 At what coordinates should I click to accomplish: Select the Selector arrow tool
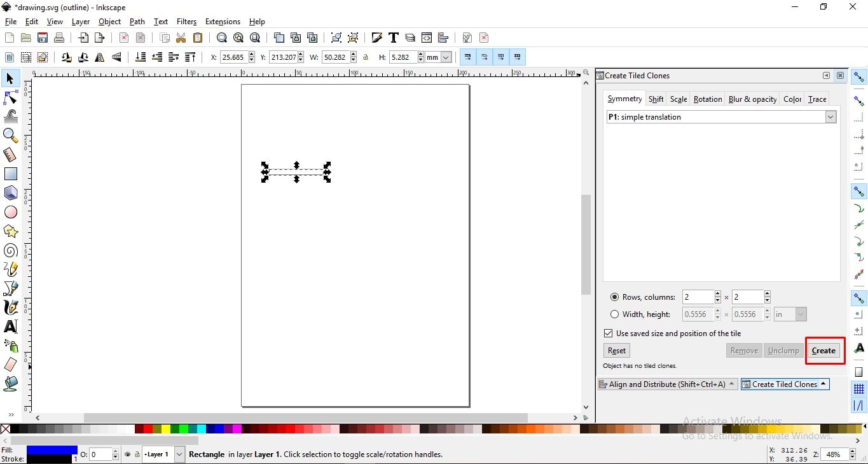10,78
